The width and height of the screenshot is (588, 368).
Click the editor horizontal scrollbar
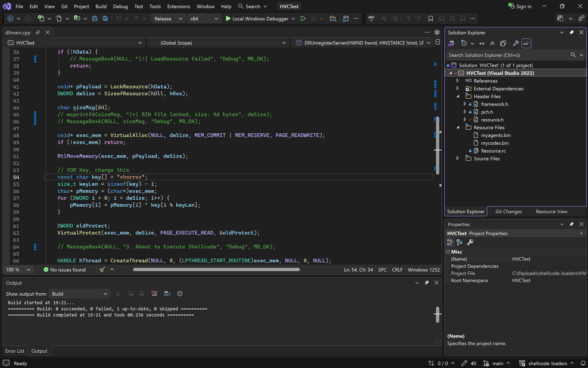216,269
